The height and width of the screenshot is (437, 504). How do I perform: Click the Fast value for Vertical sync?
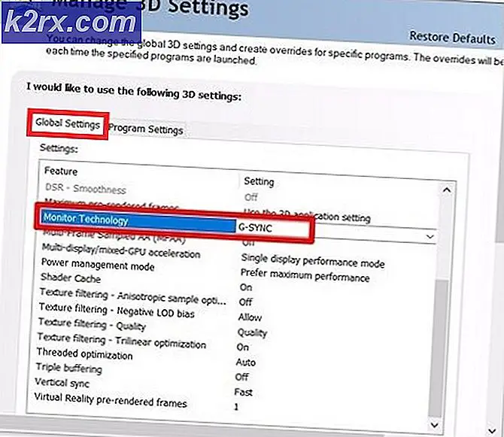pos(243,392)
